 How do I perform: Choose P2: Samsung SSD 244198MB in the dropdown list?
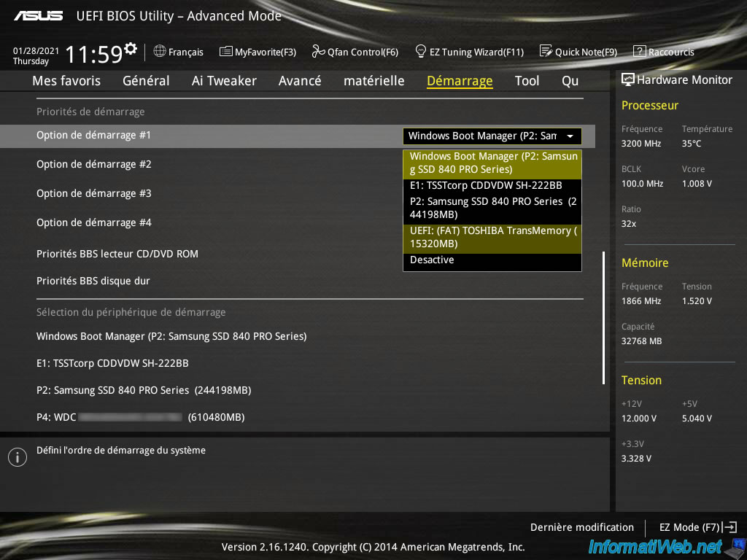[x=492, y=208]
